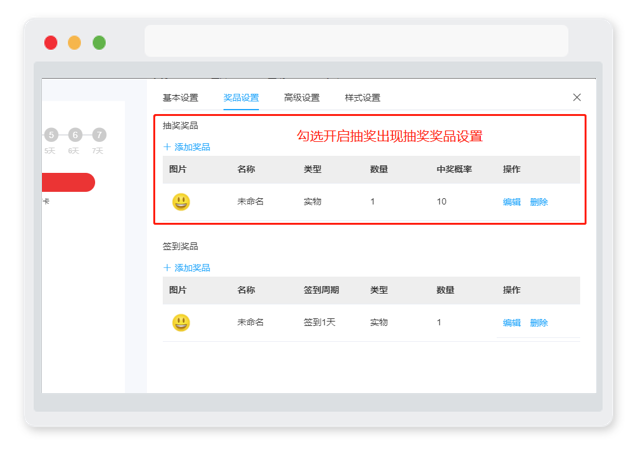
Task: Click 添加奖品 under 抽奖奖品
Action: 192,147
